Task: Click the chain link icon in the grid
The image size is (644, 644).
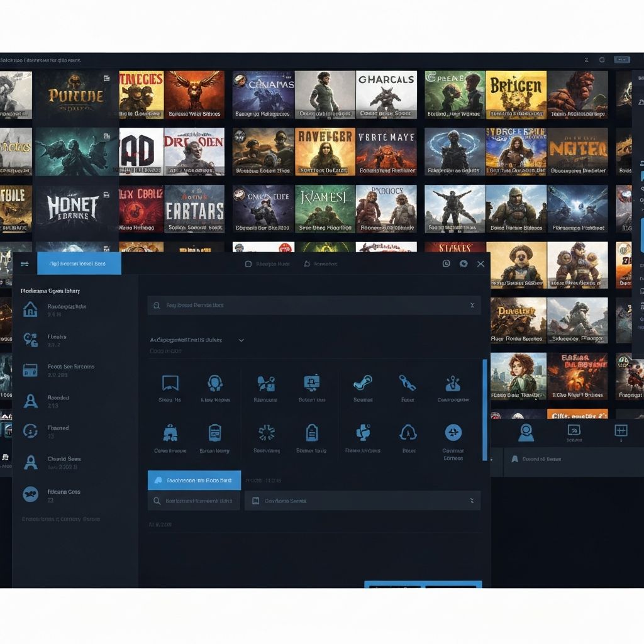Action: tap(408, 382)
